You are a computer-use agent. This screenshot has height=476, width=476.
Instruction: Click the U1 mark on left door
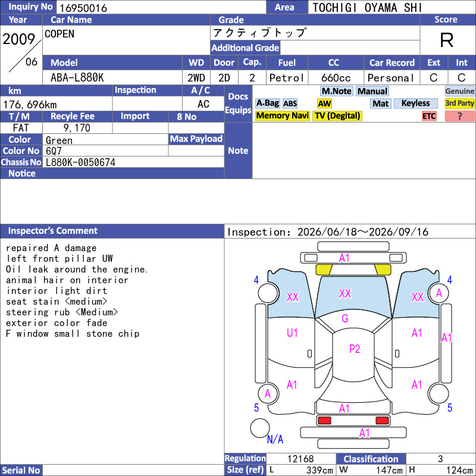coord(292,333)
